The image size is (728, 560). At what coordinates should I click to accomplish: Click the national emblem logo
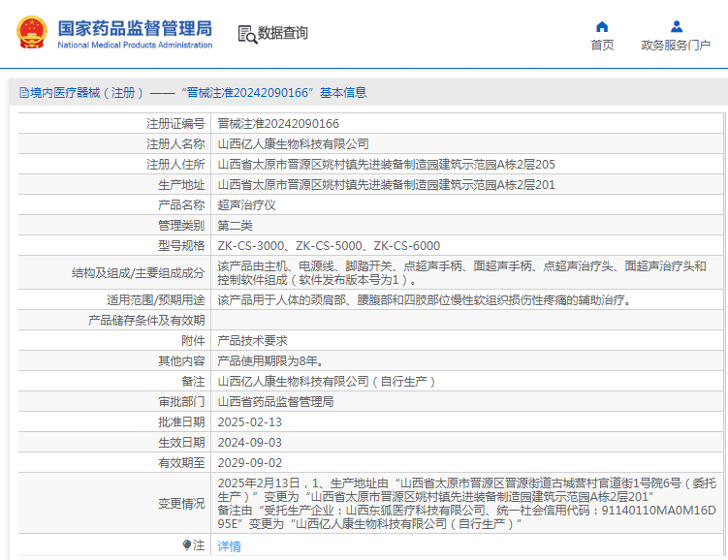coord(32,33)
